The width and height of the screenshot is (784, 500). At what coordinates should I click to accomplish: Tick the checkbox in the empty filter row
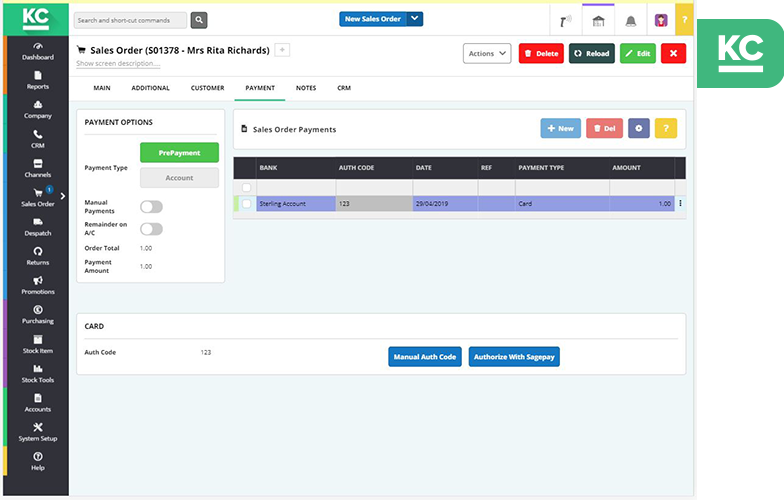tap(246, 188)
